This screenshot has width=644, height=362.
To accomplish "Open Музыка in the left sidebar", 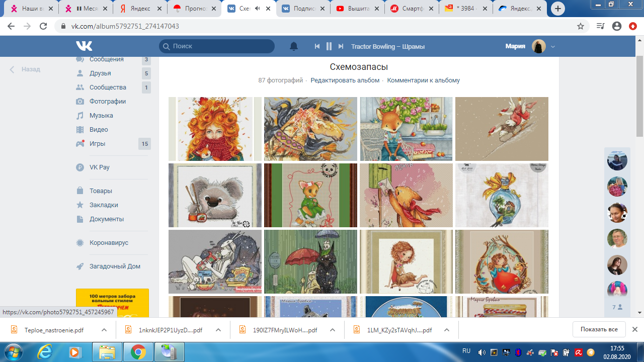I will [x=101, y=116].
